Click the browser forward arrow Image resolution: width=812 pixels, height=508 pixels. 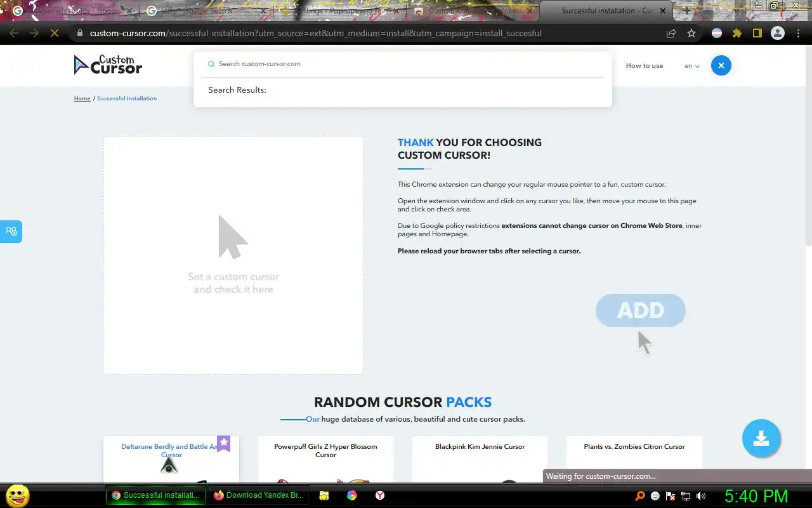click(34, 33)
